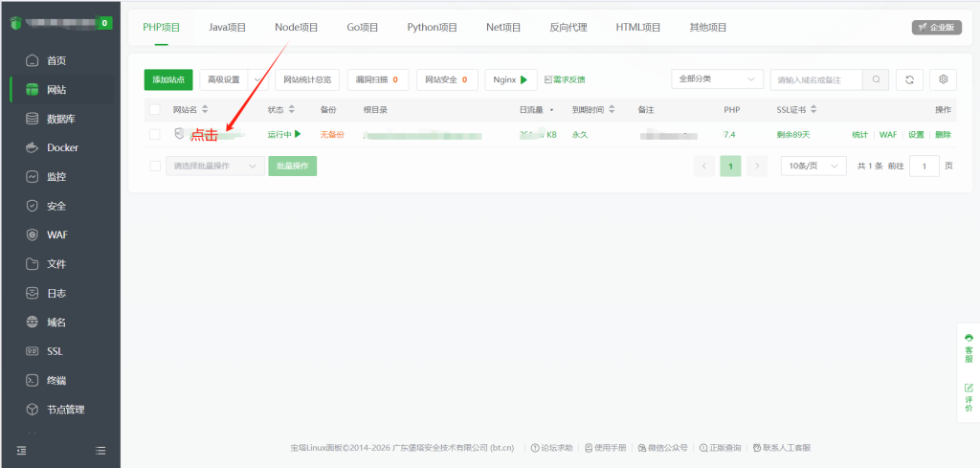Refresh the site list with reload icon
The height and width of the screenshot is (468, 980).
pyautogui.click(x=909, y=79)
